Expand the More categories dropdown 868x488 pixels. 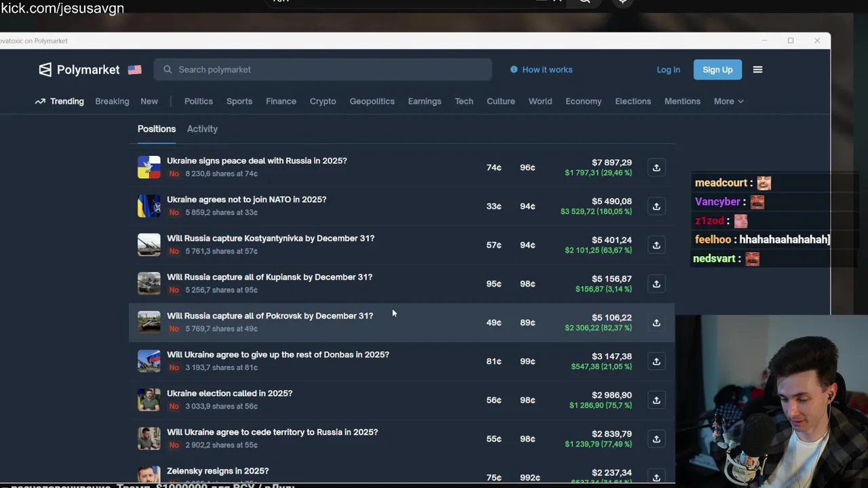click(728, 102)
